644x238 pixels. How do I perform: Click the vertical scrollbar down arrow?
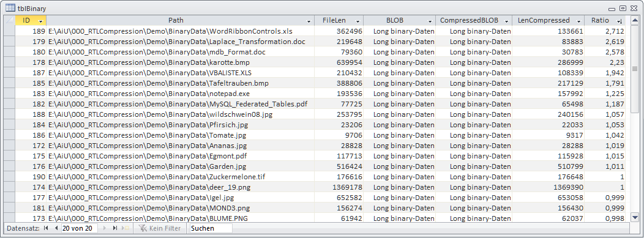[x=635, y=217]
